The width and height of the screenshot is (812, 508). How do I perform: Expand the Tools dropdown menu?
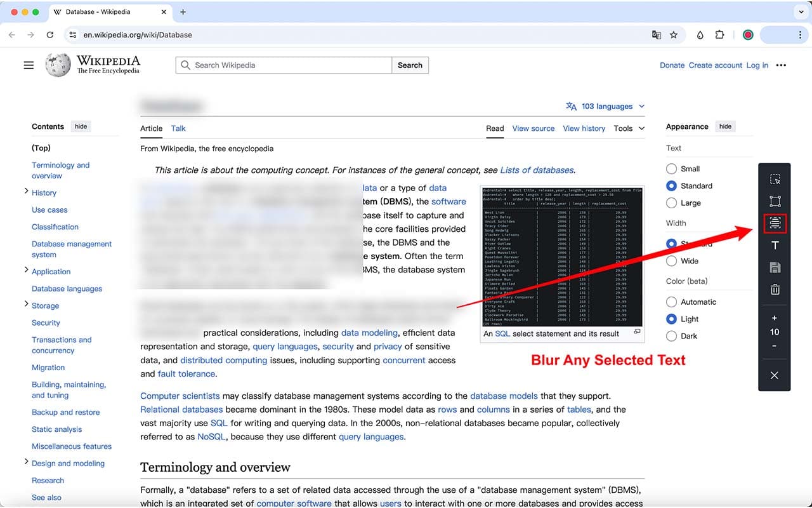629,128
